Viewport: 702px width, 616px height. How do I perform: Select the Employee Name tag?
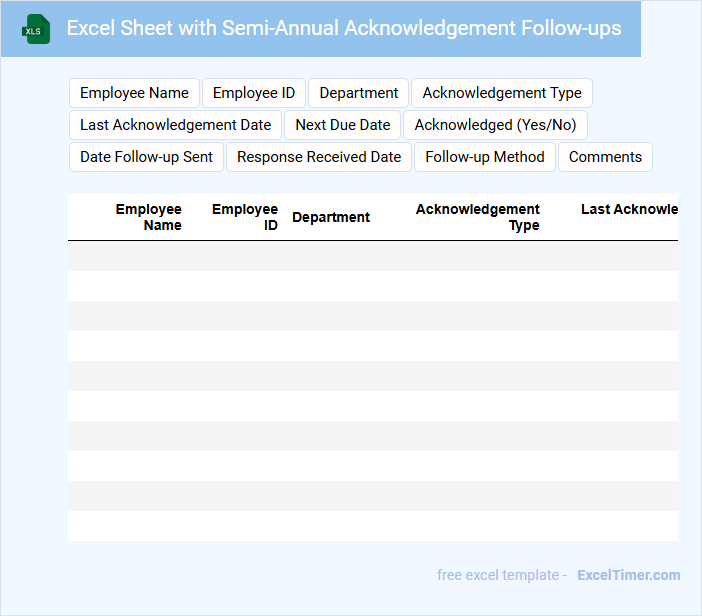point(134,93)
